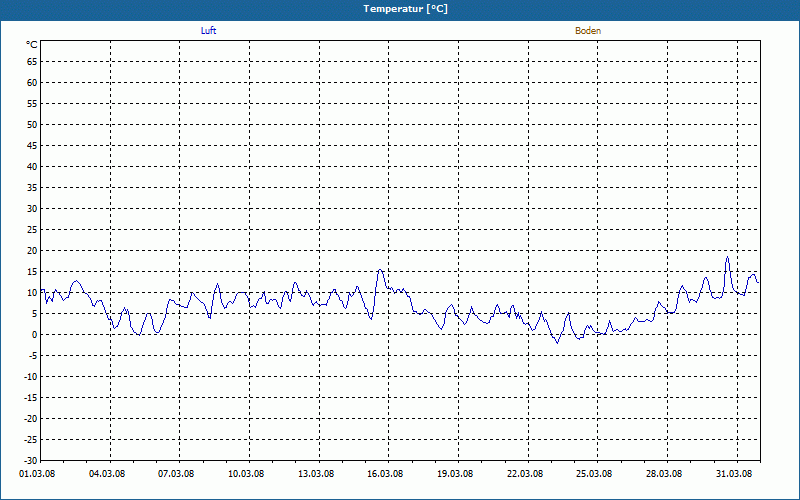Click the -10 value on temperature axis

click(31, 377)
